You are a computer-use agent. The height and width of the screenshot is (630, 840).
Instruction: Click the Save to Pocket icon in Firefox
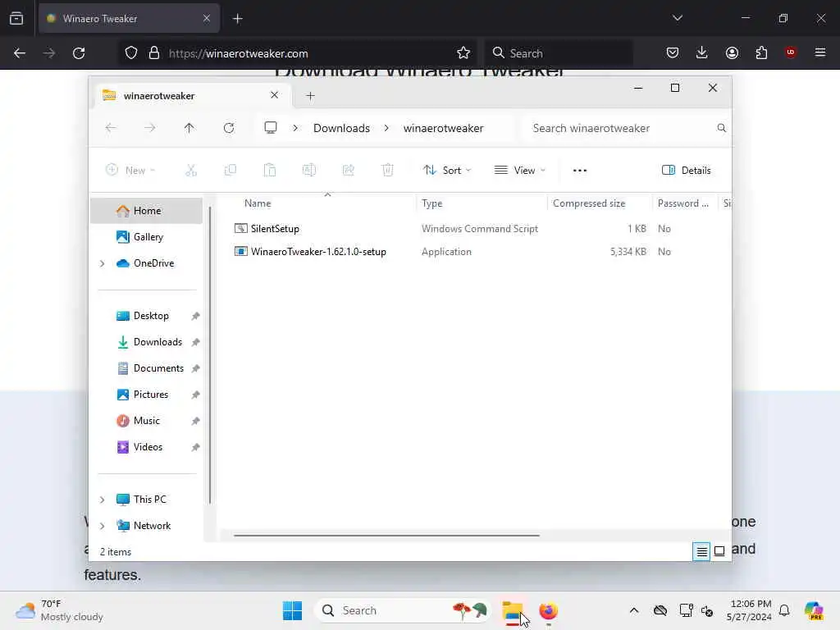673,52
